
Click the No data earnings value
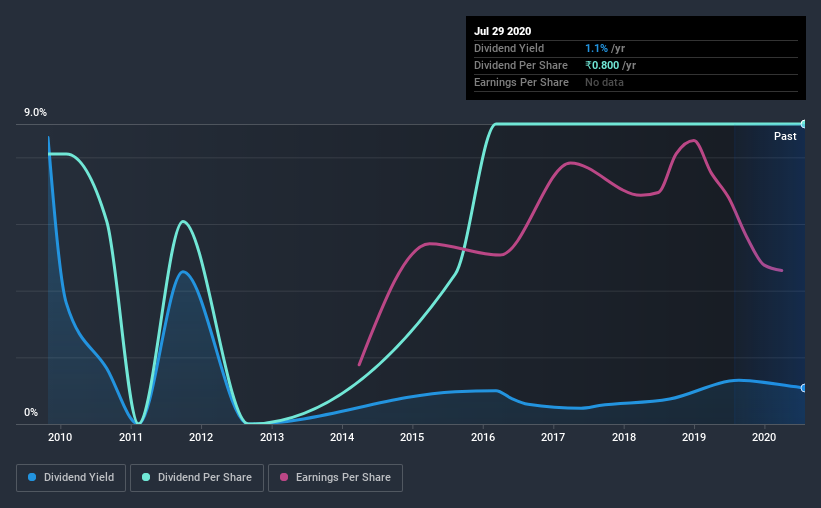coord(604,82)
